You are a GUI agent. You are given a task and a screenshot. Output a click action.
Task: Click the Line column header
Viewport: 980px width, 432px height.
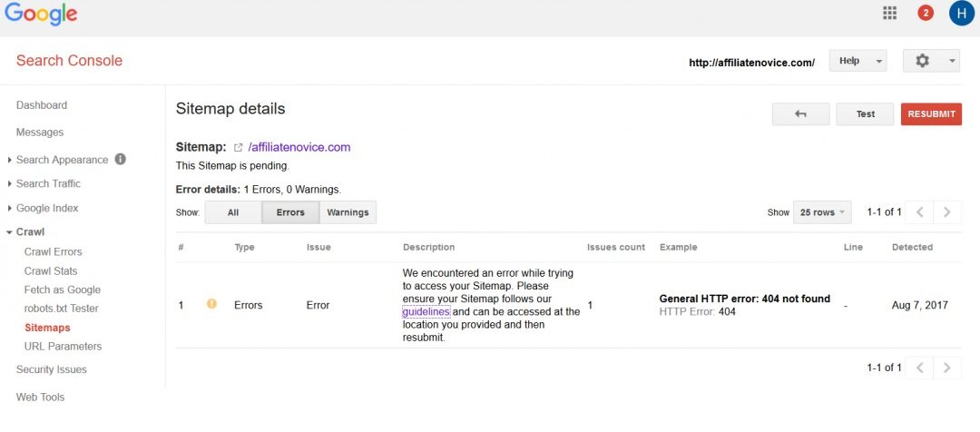[x=853, y=247]
